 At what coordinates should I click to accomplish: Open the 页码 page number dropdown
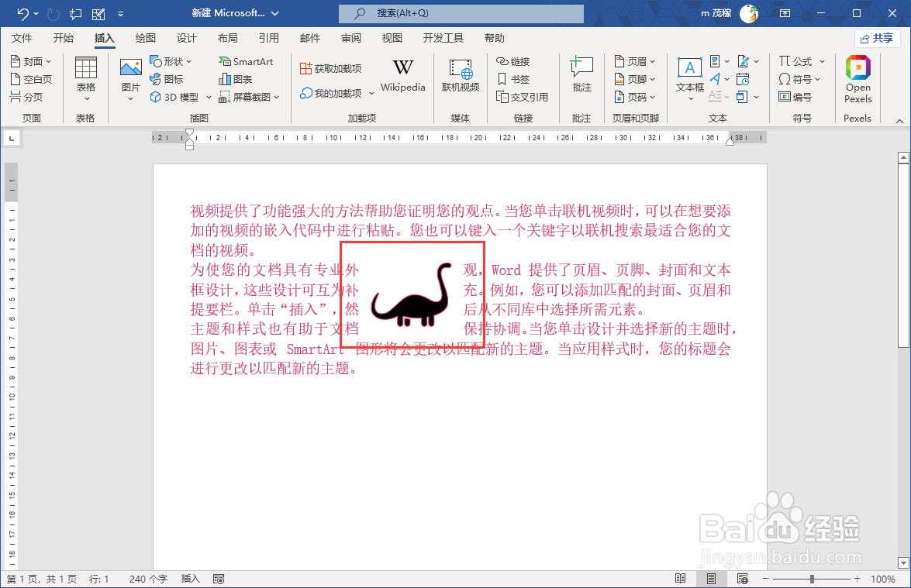[x=636, y=96]
